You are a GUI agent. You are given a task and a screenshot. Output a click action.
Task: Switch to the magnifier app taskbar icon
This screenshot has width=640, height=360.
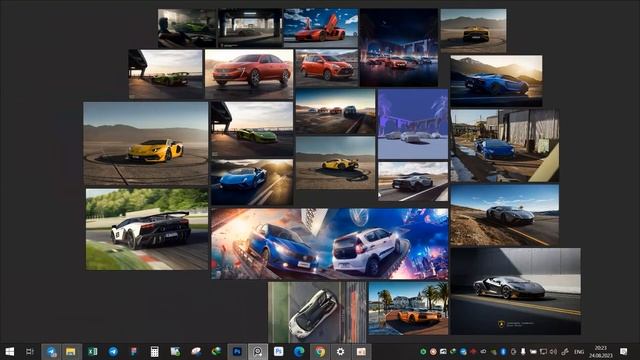click(x=258, y=351)
